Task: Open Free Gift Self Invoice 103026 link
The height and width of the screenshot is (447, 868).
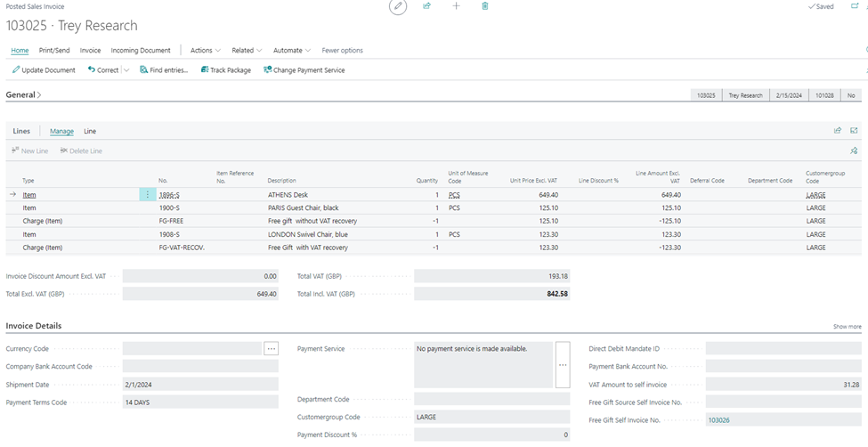Action: pyautogui.click(x=718, y=420)
